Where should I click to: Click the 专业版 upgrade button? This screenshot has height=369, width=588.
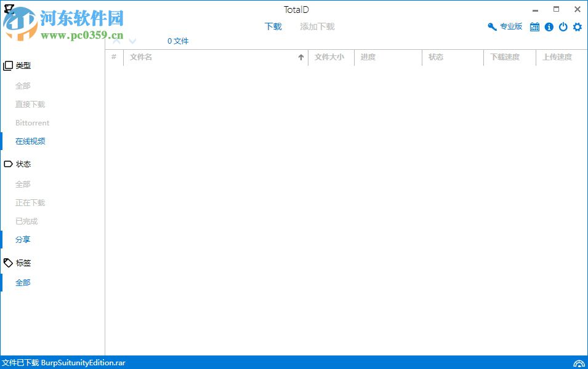tap(510, 26)
